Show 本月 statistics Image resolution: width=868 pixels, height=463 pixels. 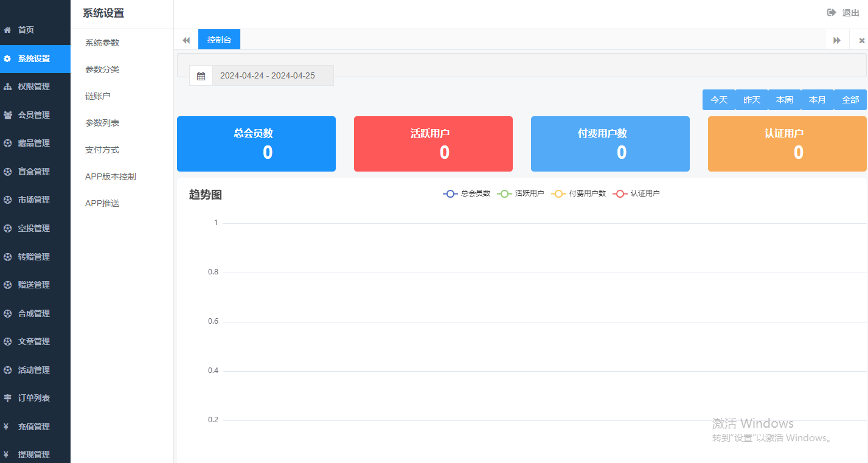[x=818, y=100]
